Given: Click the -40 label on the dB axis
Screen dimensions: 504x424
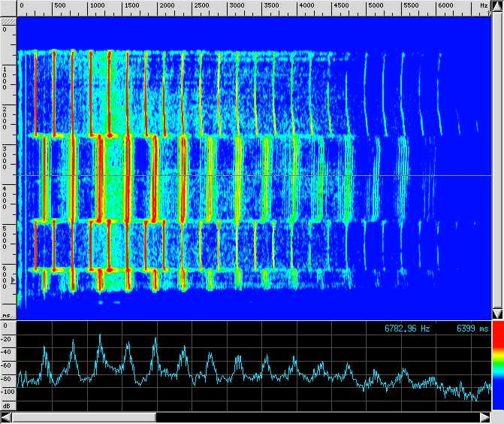Looking at the screenshot, I should 8,352.
